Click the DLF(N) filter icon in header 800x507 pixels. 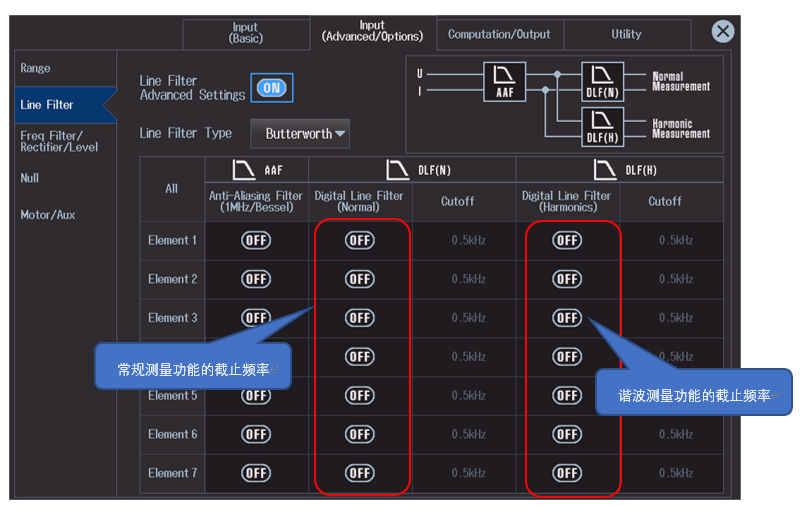point(399,170)
